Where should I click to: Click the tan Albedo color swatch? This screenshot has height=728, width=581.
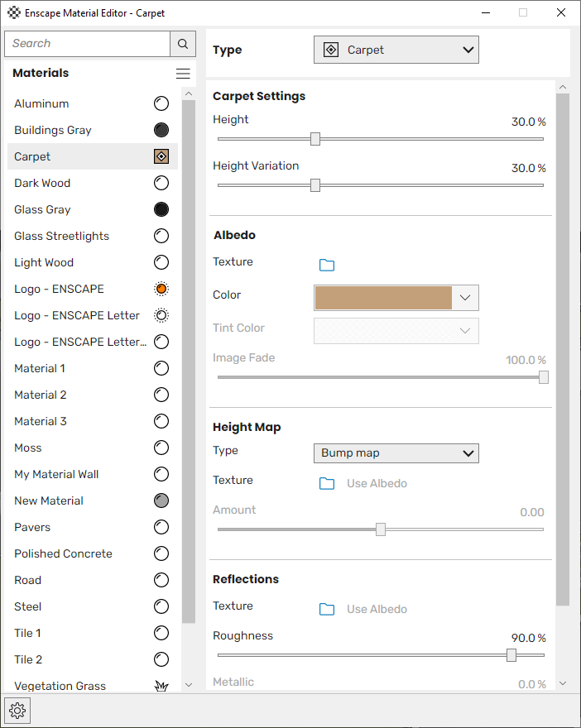click(383, 298)
